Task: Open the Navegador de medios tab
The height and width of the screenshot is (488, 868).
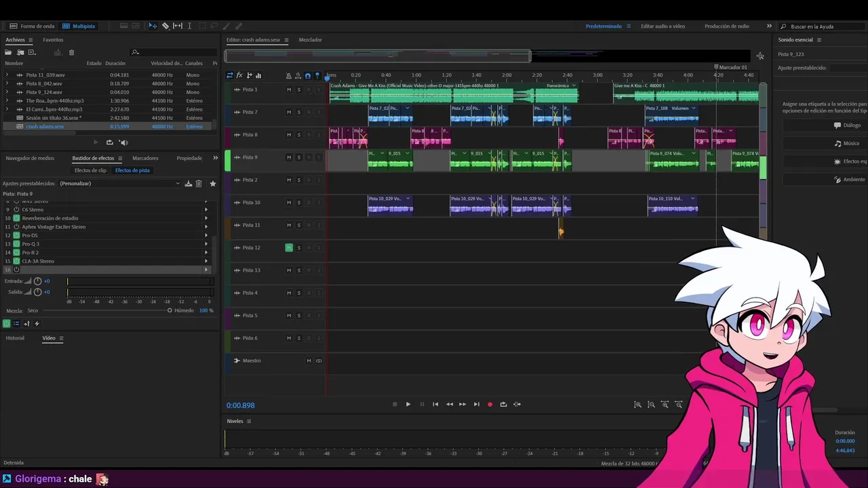Action: [30, 158]
